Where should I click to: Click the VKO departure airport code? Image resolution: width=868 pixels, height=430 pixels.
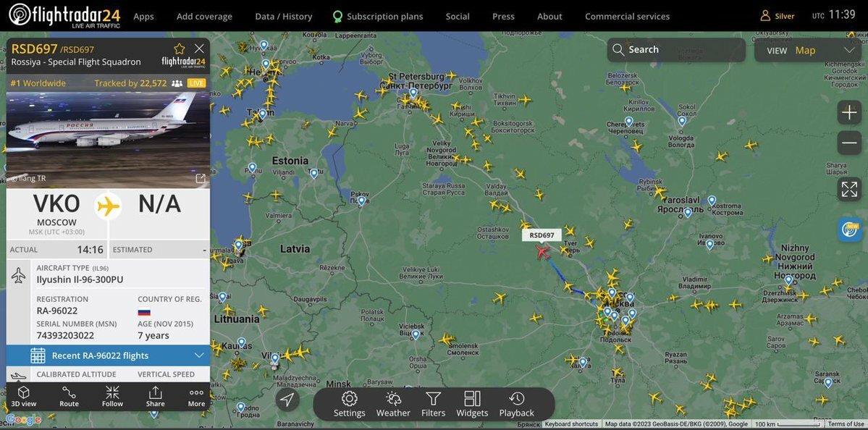click(56, 203)
